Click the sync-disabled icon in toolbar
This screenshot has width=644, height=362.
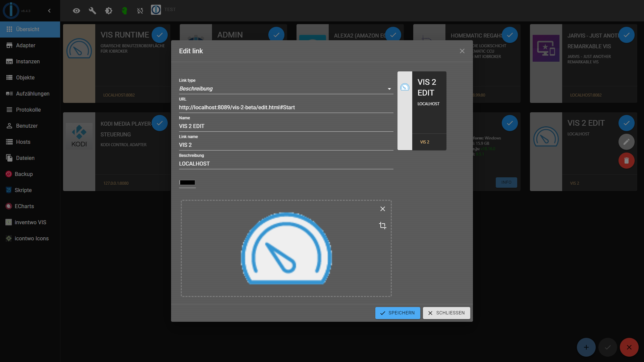coord(140,11)
